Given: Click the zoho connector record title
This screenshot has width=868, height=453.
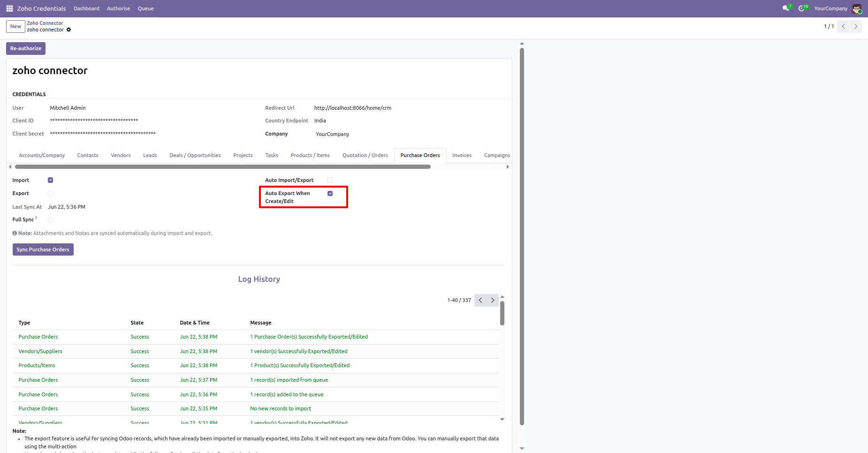Looking at the screenshot, I should pos(50,70).
